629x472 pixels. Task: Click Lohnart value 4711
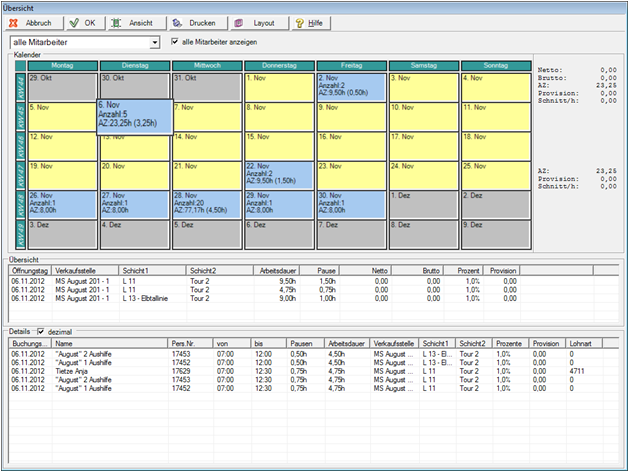[x=576, y=371]
